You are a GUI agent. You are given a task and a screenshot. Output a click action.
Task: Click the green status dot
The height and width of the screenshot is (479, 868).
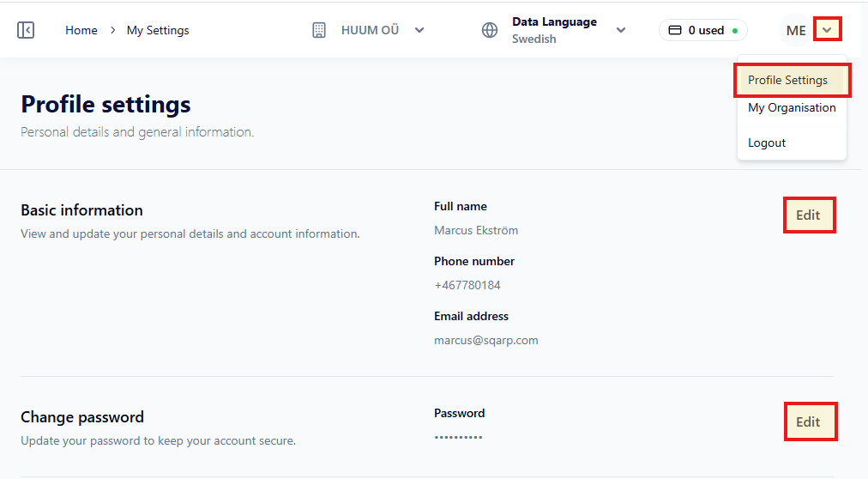pyautogui.click(x=735, y=31)
